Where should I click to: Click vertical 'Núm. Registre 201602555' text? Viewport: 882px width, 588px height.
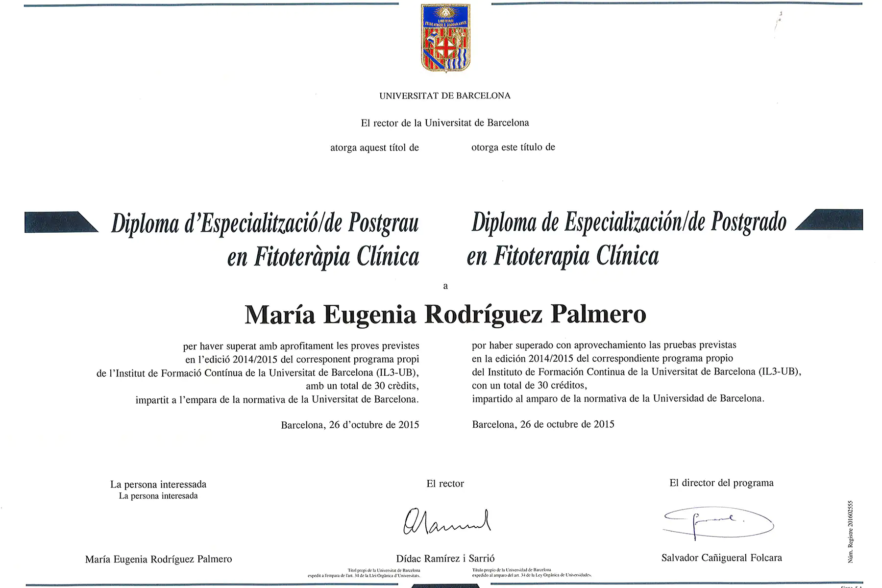(x=850, y=532)
